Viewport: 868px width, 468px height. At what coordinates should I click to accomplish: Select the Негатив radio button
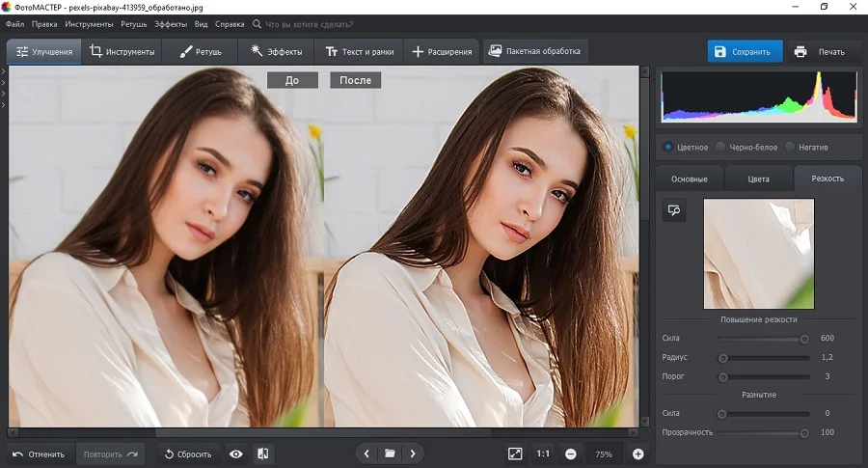pyautogui.click(x=790, y=148)
